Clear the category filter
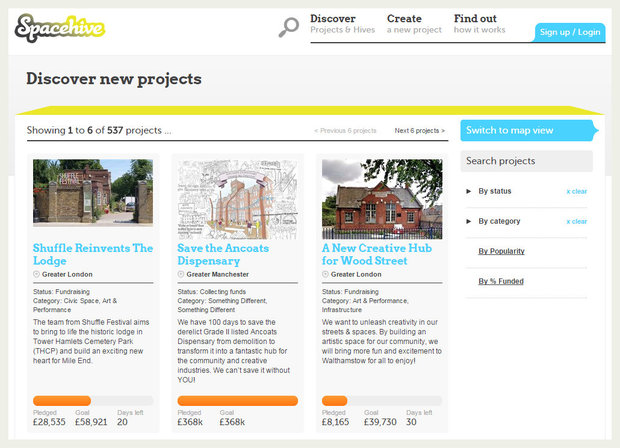The width and height of the screenshot is (620, 448). tap(576, 221)
